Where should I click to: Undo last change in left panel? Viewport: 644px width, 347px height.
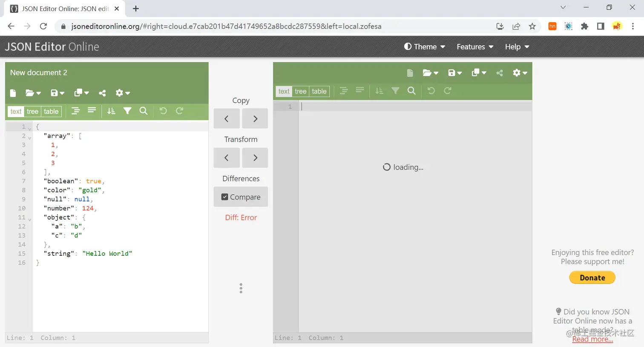163,111
